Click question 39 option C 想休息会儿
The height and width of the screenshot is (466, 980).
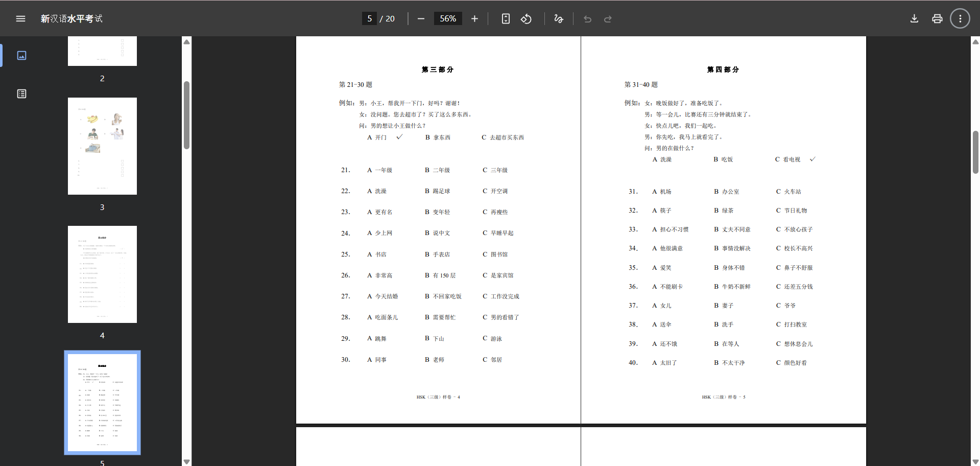795,344
